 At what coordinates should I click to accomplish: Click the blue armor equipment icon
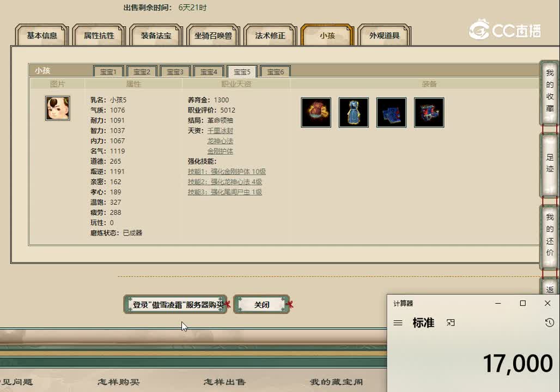point(429,113)
